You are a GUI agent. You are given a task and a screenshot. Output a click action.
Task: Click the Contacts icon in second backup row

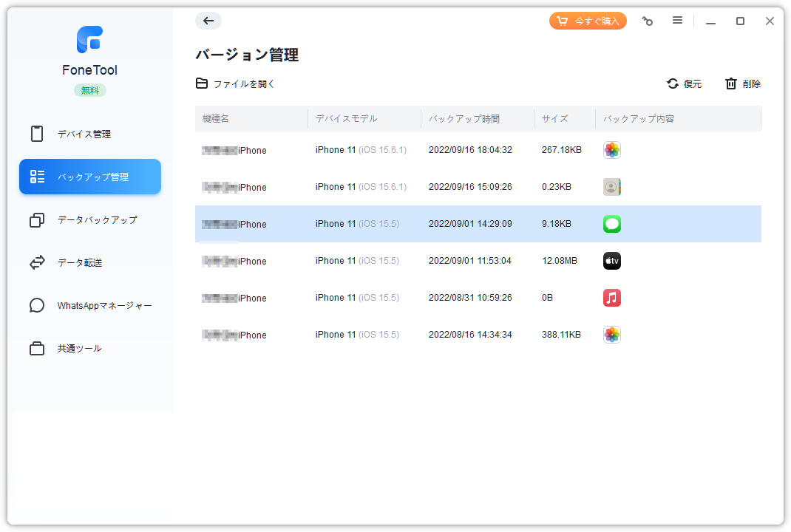(611, 187)
